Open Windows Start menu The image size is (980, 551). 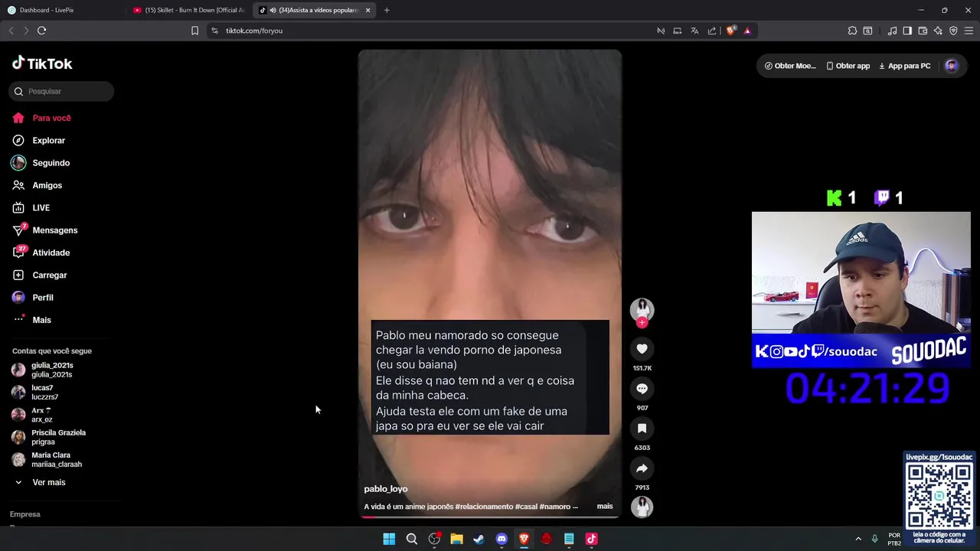point(389,539)
